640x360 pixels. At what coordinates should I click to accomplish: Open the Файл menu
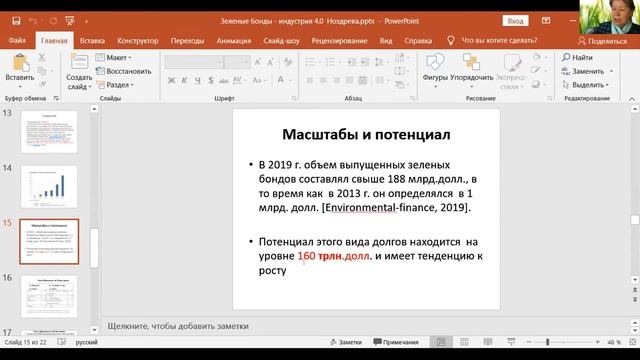[x=17, y=40]
